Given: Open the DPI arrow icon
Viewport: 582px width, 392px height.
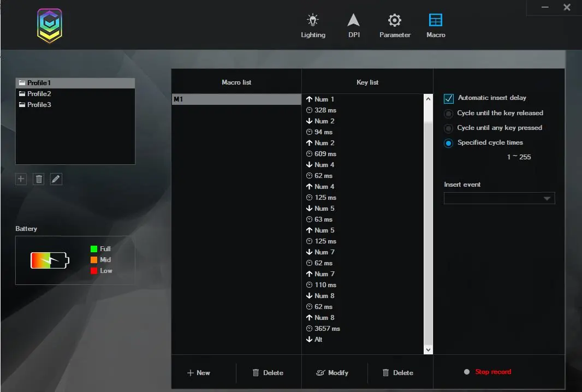Looking at the screenshot, I should [x=353, y=20].
